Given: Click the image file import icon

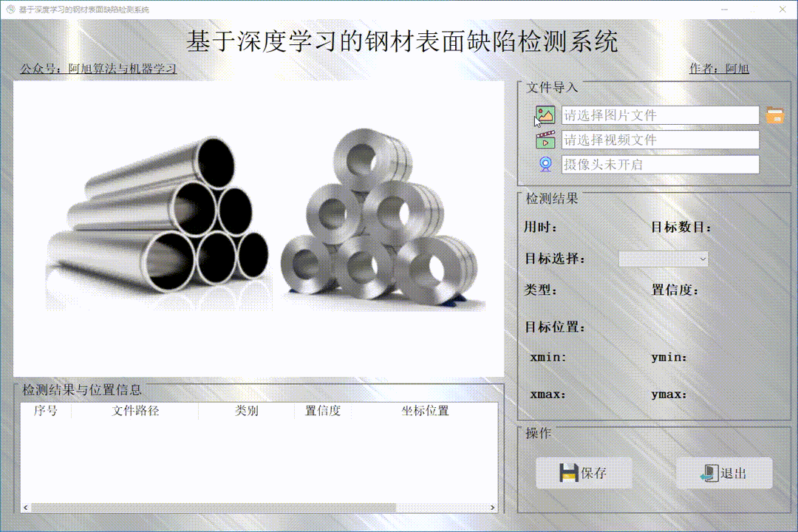Looking at the screenshot, I should coord(545,115).
